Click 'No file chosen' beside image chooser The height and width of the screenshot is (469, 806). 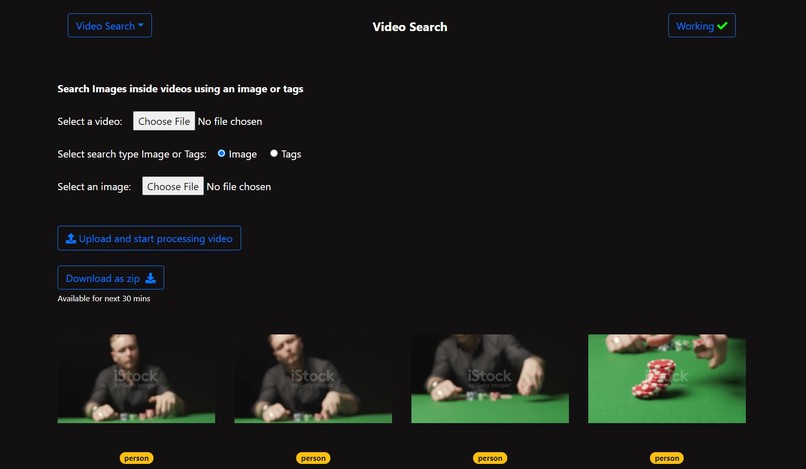pos(239,187)
